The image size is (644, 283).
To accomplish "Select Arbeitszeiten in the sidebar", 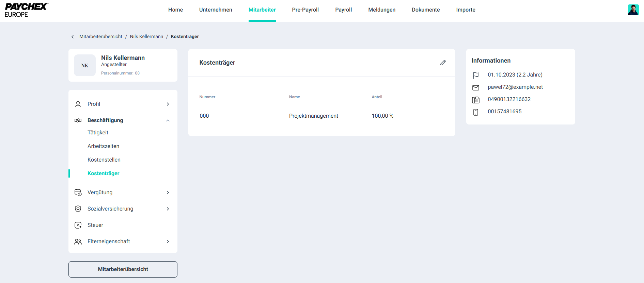I will [103, 146].
